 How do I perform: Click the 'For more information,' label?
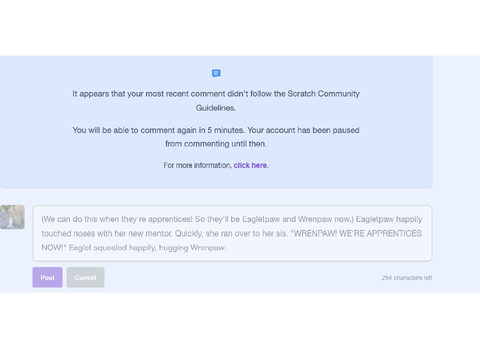(x=198, y=165)
